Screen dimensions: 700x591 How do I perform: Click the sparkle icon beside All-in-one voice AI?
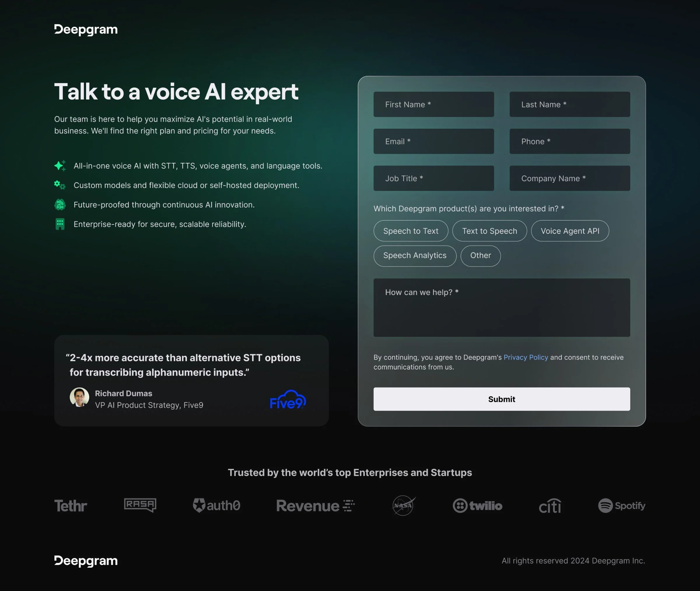coord(60,165)
